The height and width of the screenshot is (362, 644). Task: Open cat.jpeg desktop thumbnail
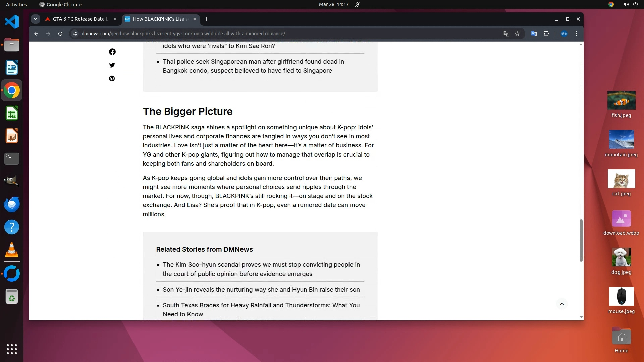(621, 179)
